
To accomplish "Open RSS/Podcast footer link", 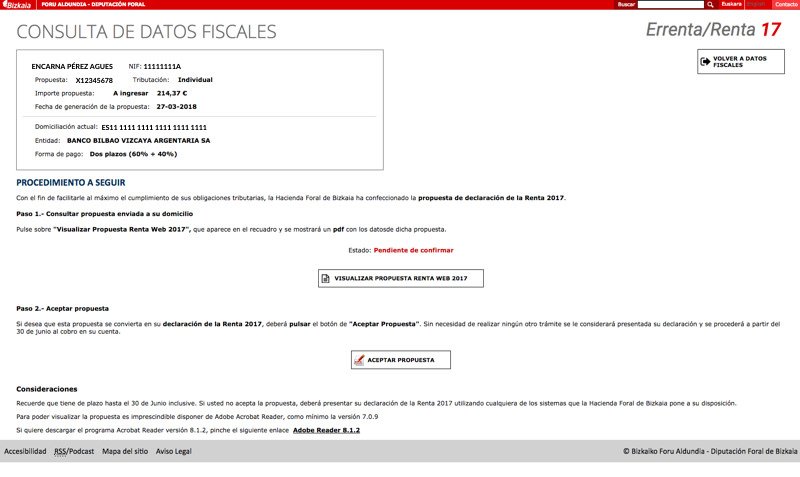I will tap(74, 451).
